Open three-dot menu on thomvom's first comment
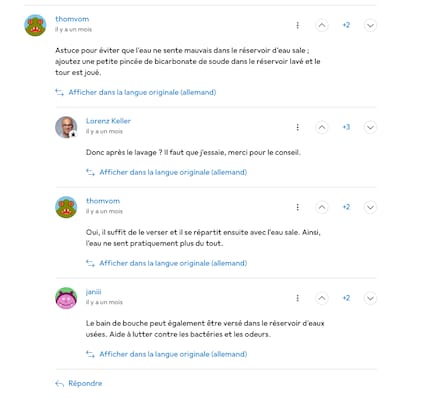Screen dimensions: 430x398 (x=297, y=25)
